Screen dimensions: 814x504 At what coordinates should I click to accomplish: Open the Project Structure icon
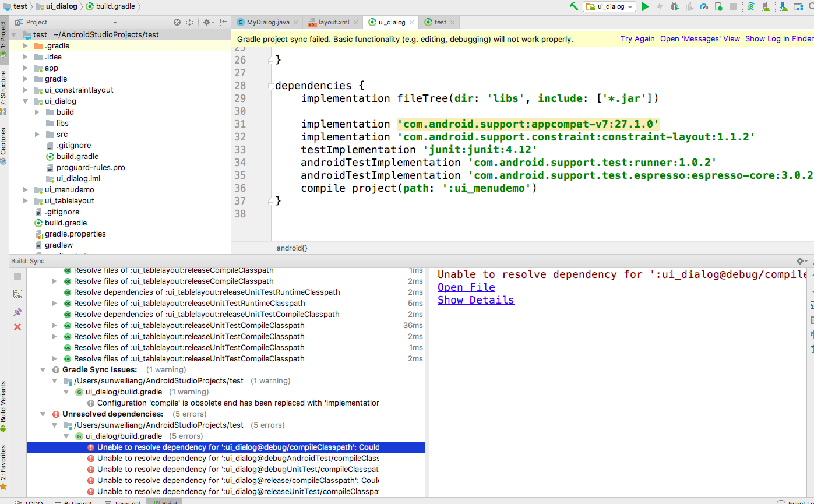[798, 6]
